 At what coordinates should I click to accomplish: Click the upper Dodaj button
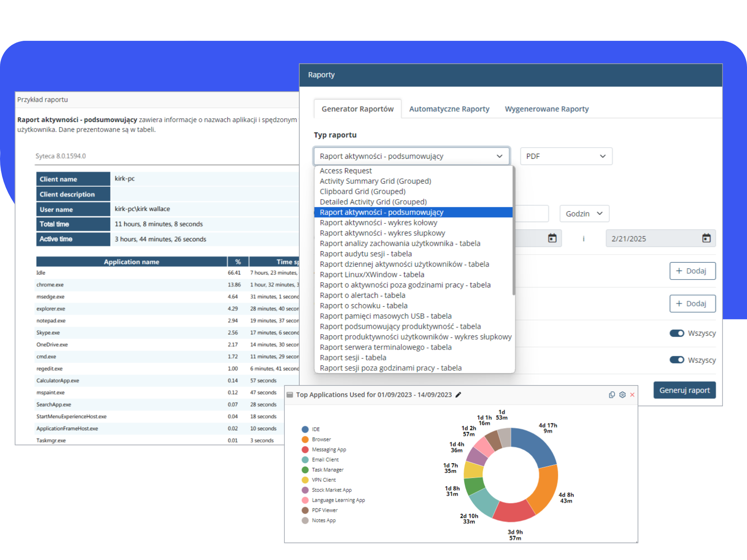coord(692,271)
